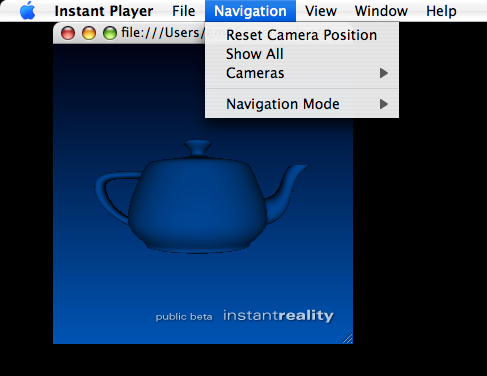Open the Help menu
Viewport: 487px width, 376px height.
441,11
